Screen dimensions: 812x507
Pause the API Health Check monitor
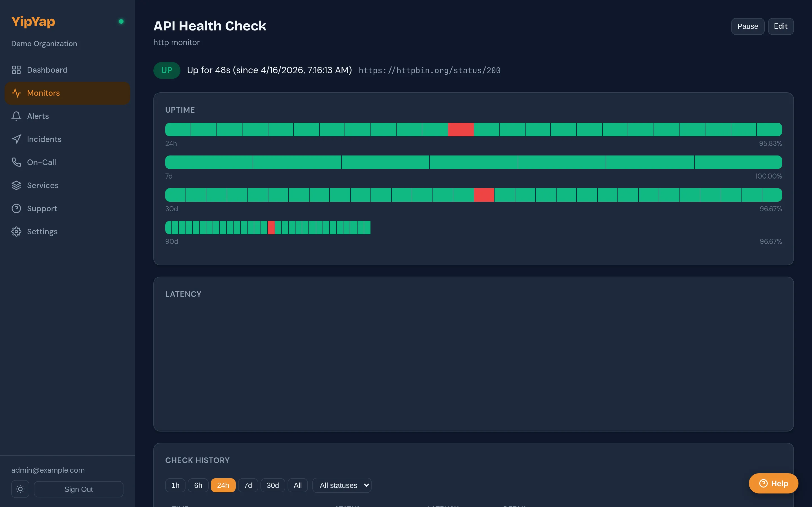click(748, 26)
